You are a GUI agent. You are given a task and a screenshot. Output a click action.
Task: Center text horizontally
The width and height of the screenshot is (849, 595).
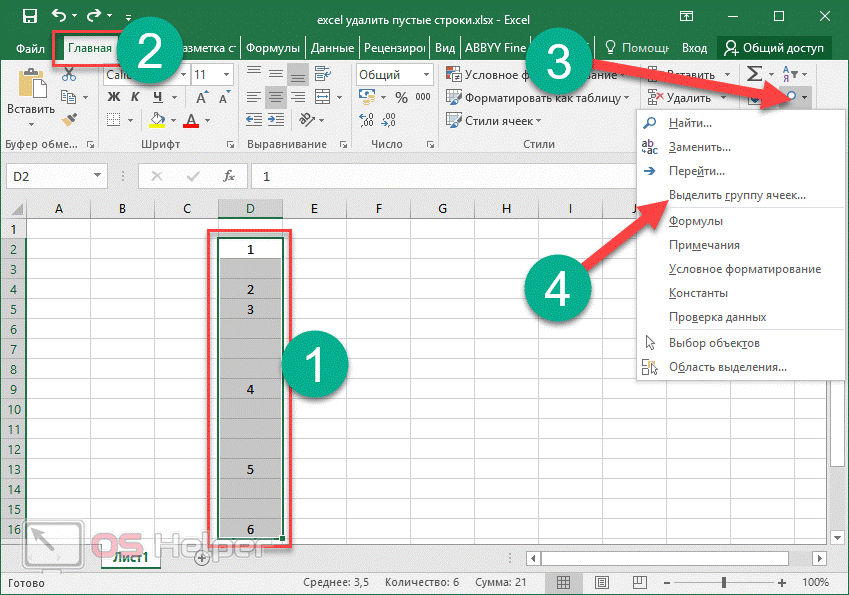click(276, 97)
